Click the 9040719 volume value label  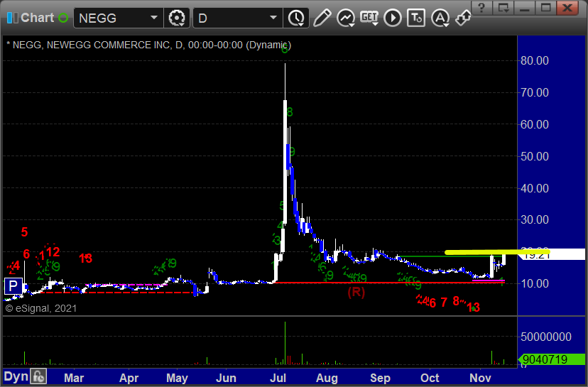[x=551, y=359]
